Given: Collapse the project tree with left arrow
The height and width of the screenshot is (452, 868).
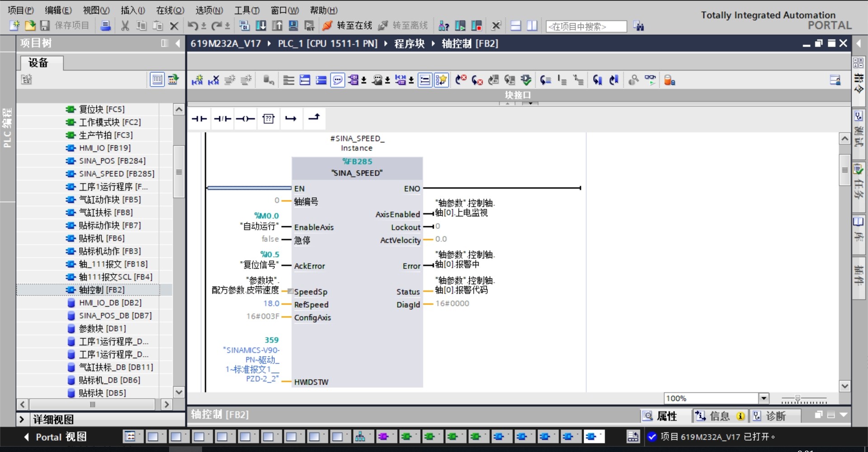Looking at the screenshot, I should (178, 43).
